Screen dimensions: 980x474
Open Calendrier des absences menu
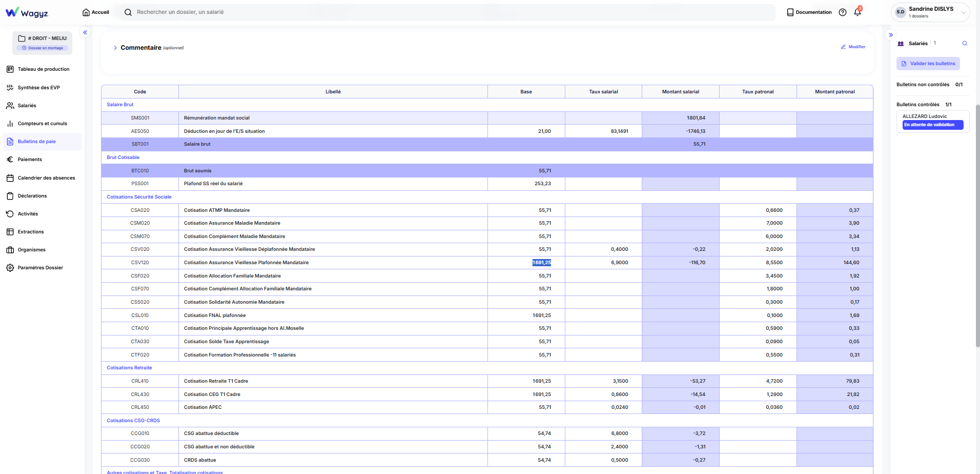[x=46, y=178]
